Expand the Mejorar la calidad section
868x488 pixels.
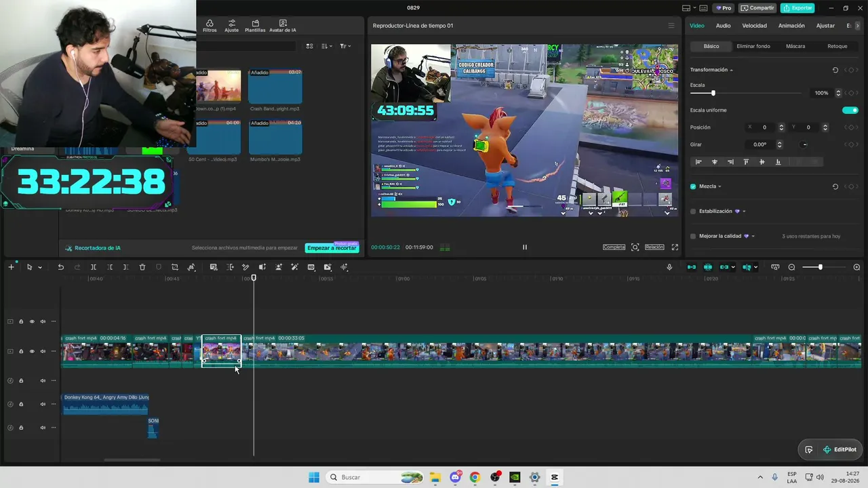753,237
